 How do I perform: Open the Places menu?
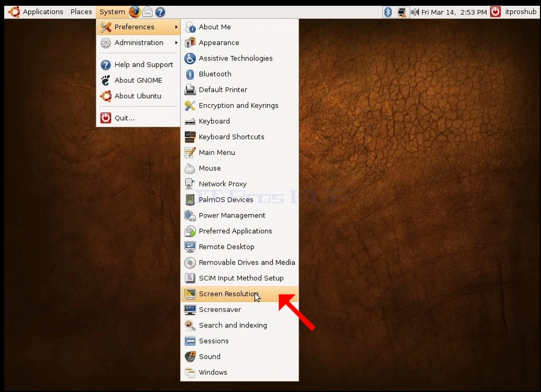point(81,12)
